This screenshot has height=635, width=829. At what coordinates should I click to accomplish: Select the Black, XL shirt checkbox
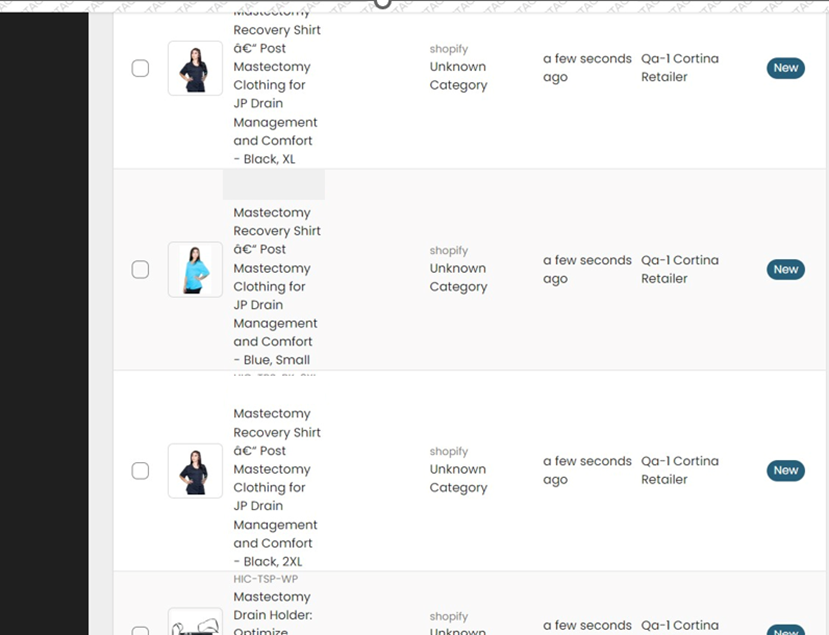pyautogui.click(x=141, y=68)
